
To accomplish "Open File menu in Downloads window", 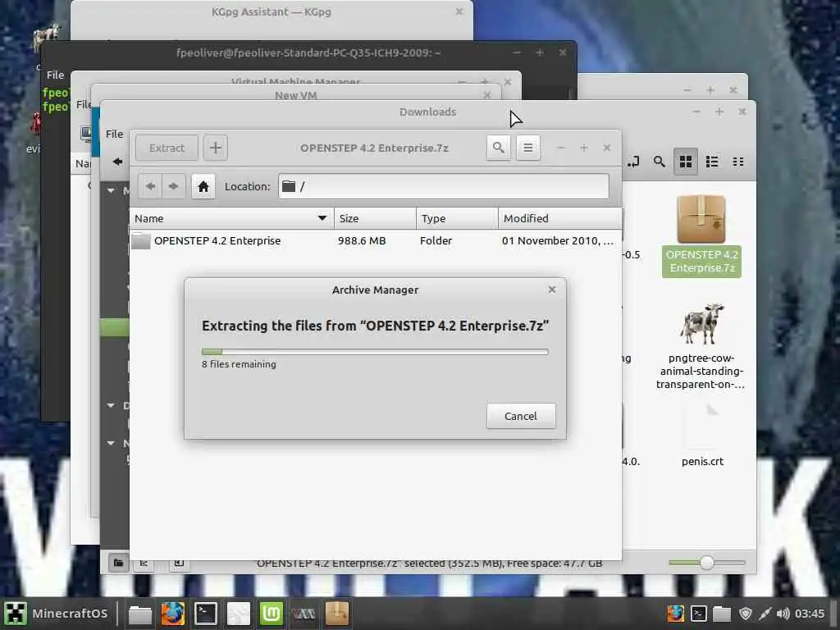I will click(x=114, y=134).
